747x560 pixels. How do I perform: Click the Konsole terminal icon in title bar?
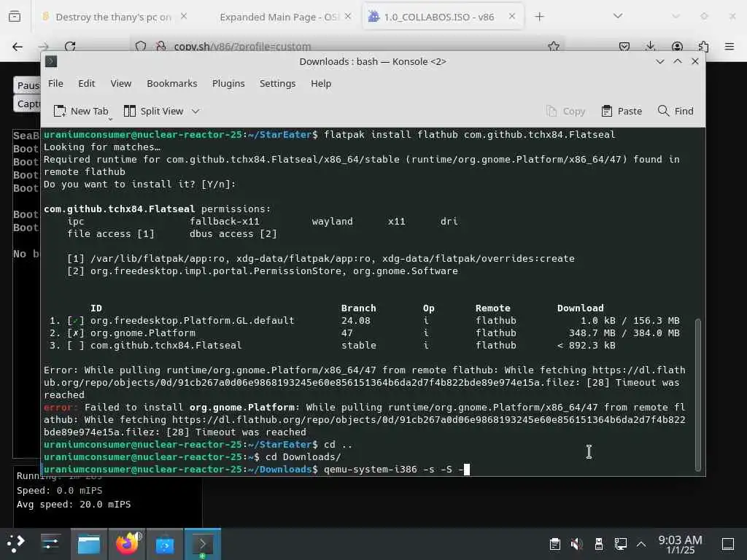click(x=51, y=61)
